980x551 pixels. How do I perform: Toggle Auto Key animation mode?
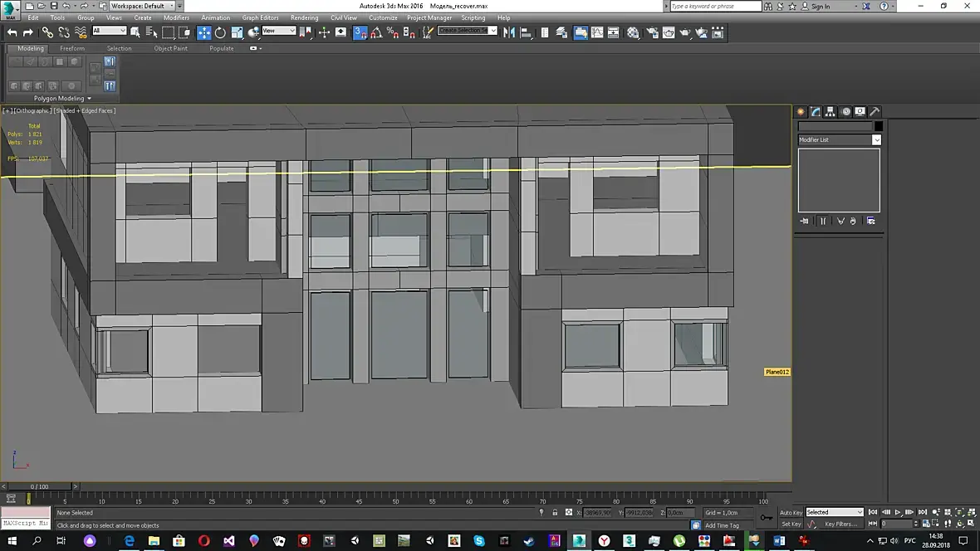coord(791,512)
